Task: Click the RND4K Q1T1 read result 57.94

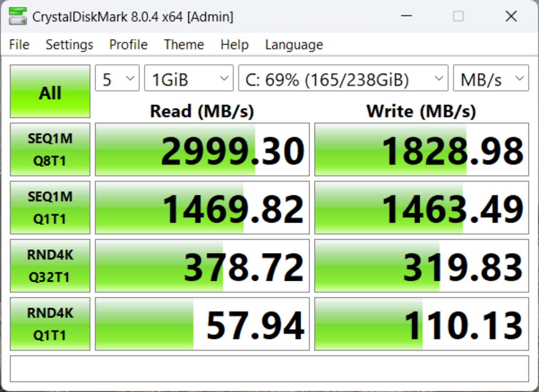Action: pyautogui.click(x=203, y=324)
